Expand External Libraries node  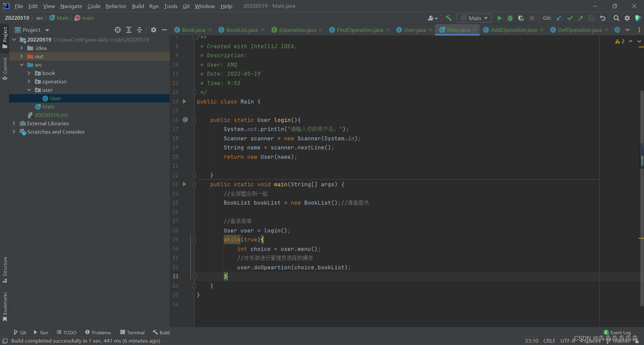pyautogui.click(x=14, y=123)
